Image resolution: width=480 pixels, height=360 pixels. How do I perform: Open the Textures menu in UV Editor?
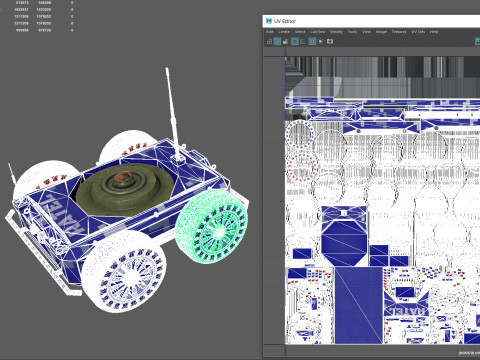(399, 32)
